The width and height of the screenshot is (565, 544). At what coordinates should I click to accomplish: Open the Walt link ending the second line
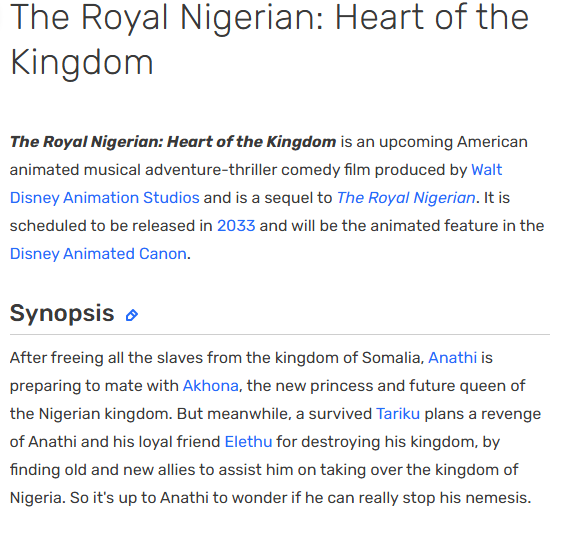pyautogui.click(x=486, y=170)
